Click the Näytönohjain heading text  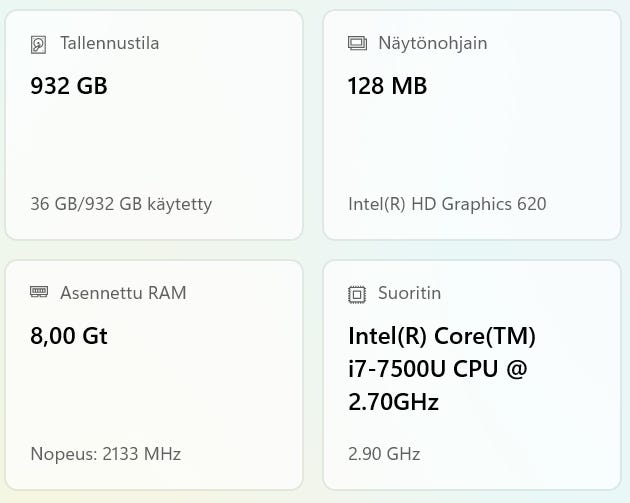pos(433,43)
